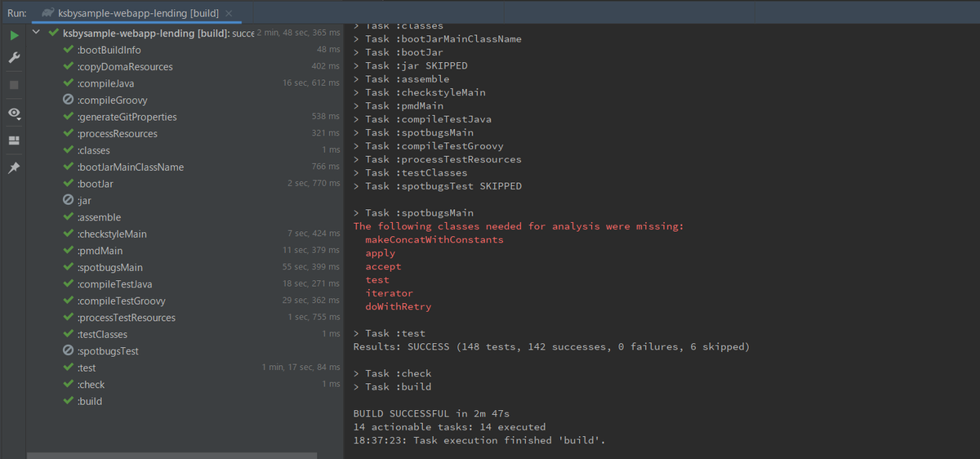The width and height of the screenshot is (980, 459).
Task: Click the green checkmark beside :bootJar
Action: click(69, 184)
